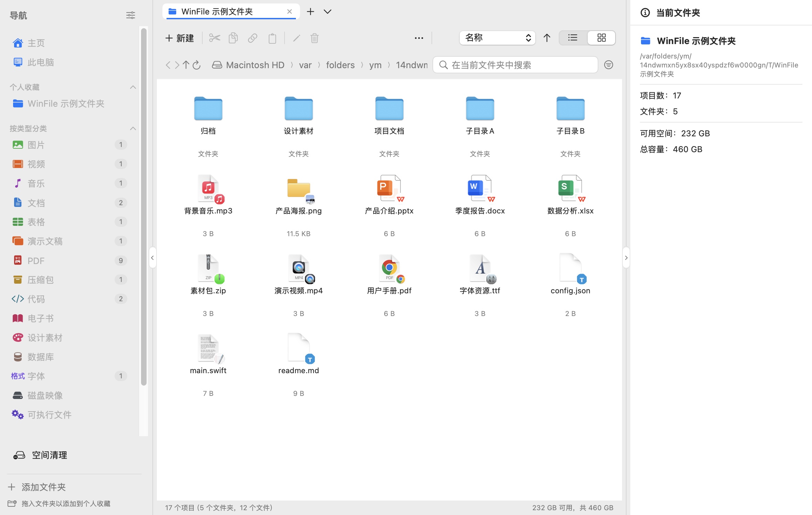Go back with the left chevron

168,65
